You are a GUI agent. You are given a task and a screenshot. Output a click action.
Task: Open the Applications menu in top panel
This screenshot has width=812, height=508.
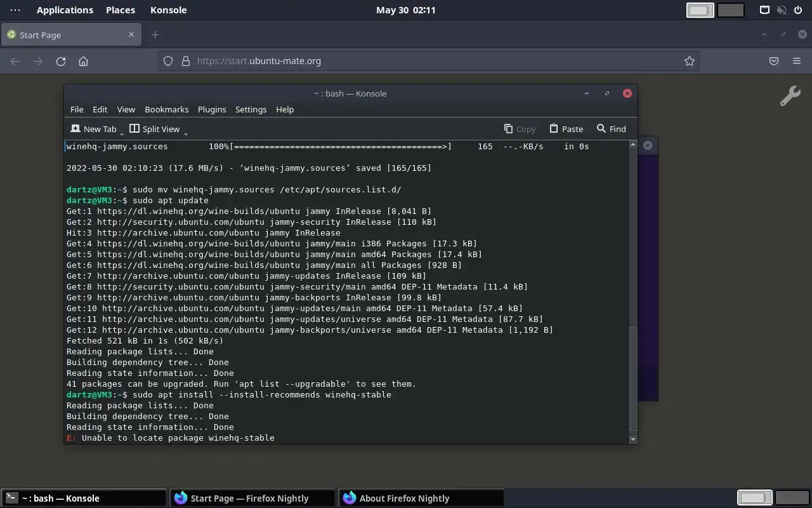tap(65, 10)
